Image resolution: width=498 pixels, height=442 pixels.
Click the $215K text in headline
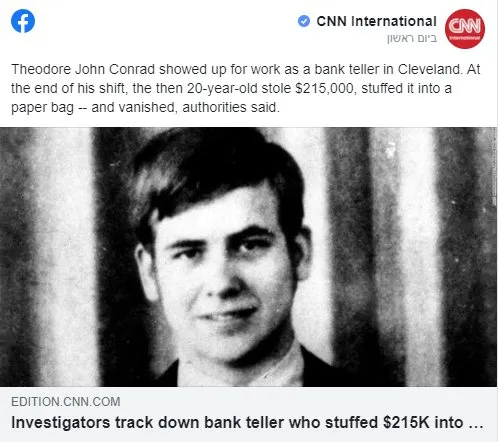click(406, 423)
